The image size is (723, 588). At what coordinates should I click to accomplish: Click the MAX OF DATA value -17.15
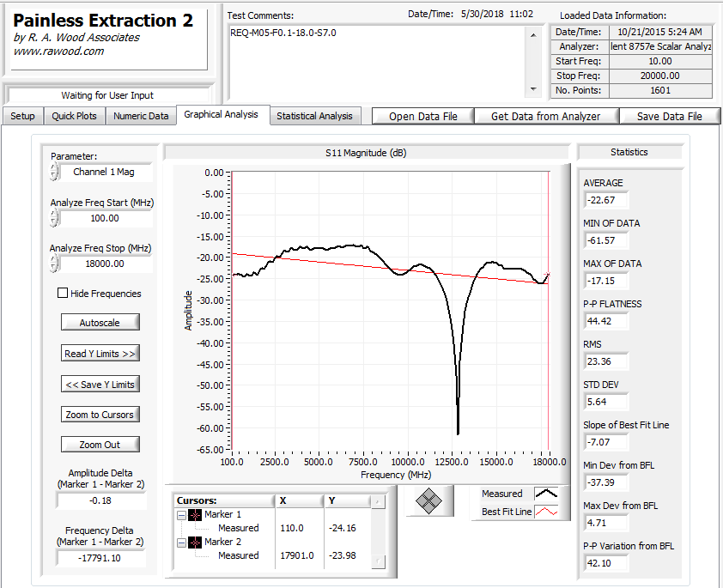pos(606,281)
